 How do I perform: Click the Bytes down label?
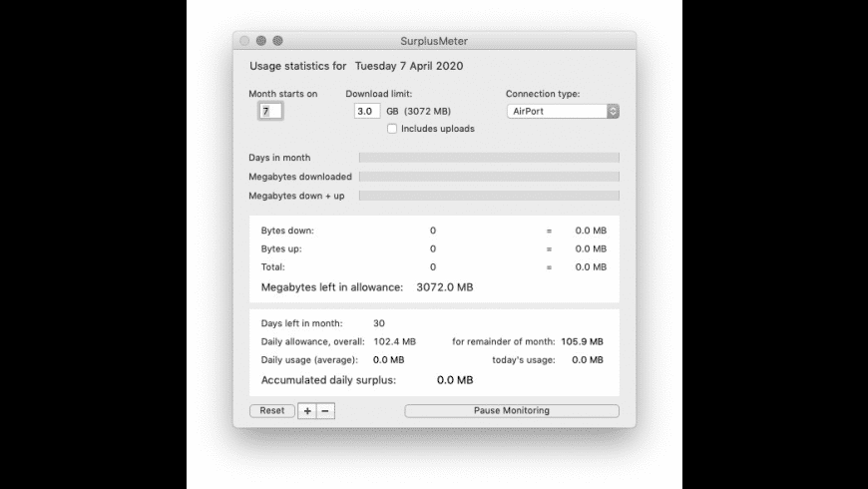coord(287,231)
